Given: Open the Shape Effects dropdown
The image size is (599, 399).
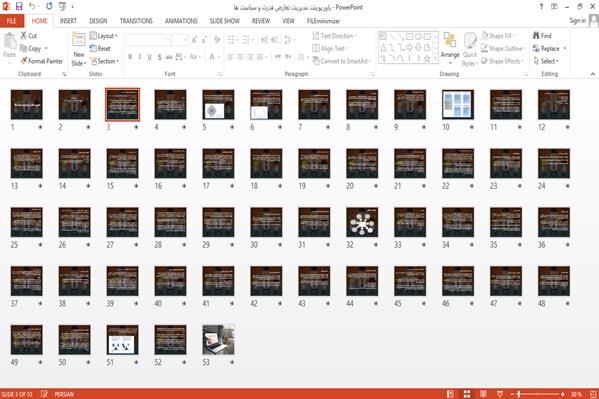Looking at the screenshot, I should pyautogui.click(x=502, y=61).
